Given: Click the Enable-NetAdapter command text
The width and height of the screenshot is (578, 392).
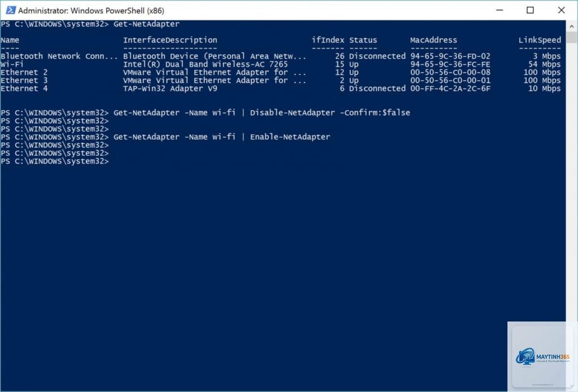Looking at the screenshot, I should [x=290, y=136].
